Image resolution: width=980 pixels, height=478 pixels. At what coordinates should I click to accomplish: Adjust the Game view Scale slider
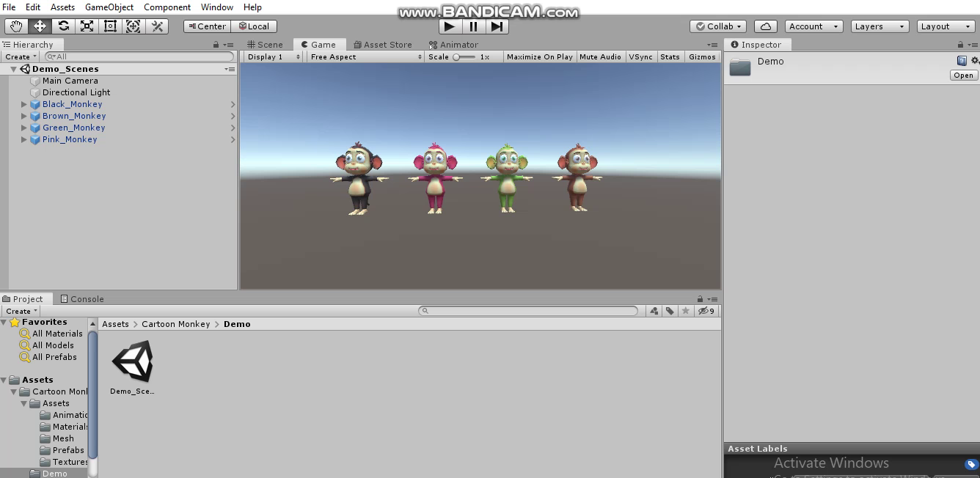click(457, 56)
